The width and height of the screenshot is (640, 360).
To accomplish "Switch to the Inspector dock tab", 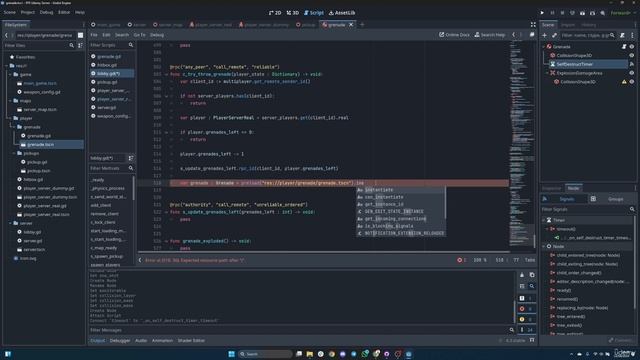I will [552, 188].
